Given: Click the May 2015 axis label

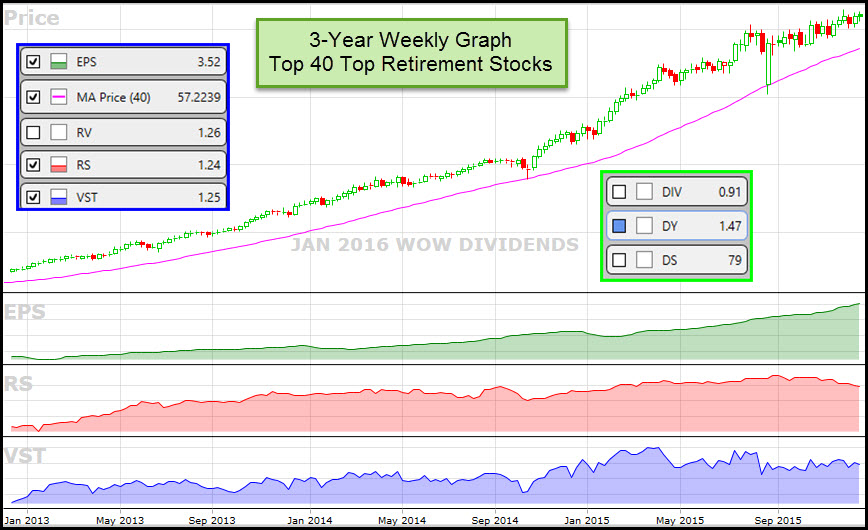Looking at the screenshot, I should [x=680, y=521].
